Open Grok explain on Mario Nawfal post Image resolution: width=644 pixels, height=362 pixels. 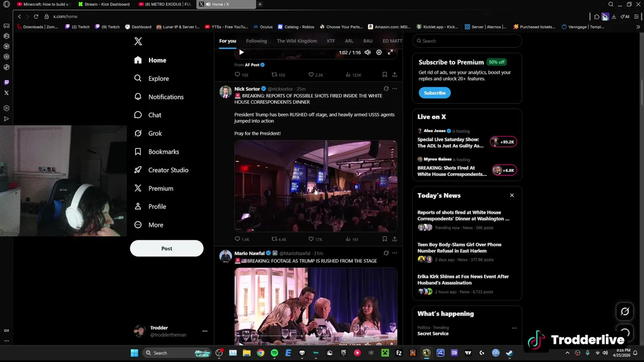386,253
